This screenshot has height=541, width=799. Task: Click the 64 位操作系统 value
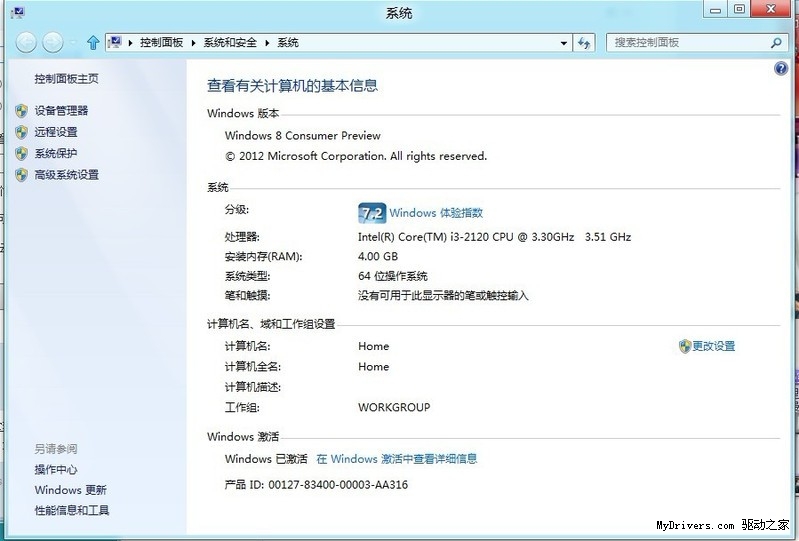click(x=392, y=276)
